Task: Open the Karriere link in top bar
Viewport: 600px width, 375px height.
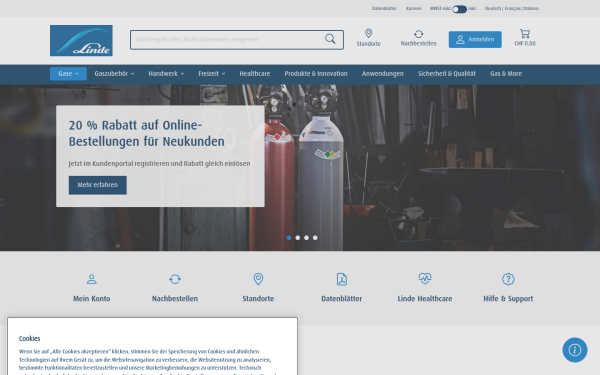Action: (x=414, y=8)
